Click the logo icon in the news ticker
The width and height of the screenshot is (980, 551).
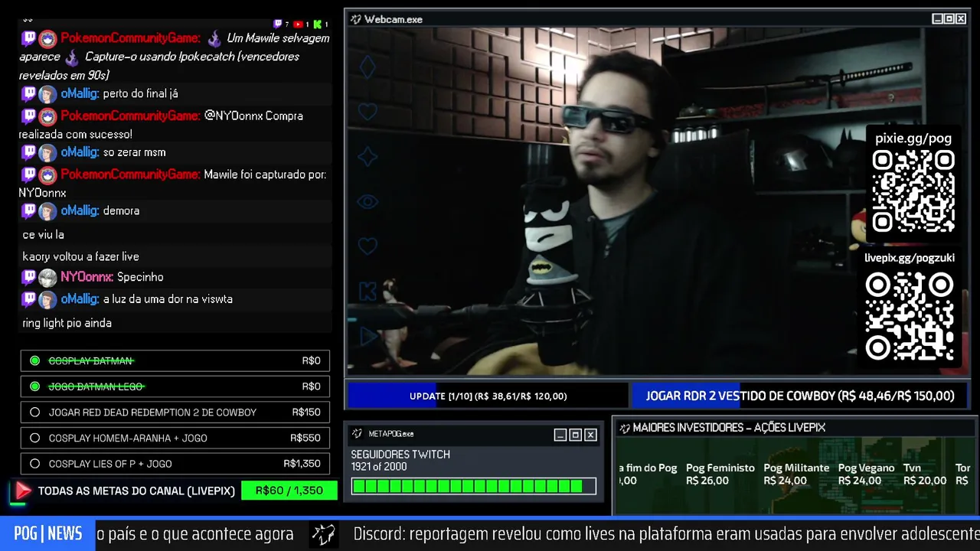324,534
